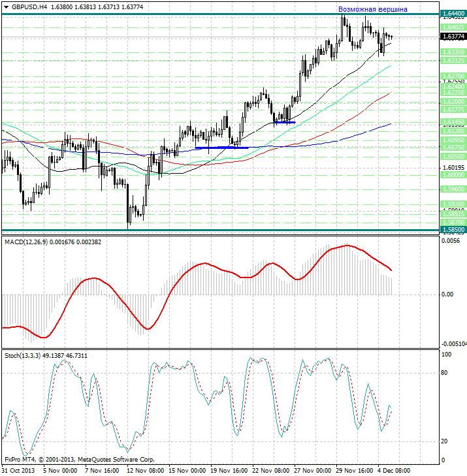This screenshot has height=476, width=467.
Task: Click the '27 Nov 00:00' time label
Action: pyautogui.click(x=312, y=471)
